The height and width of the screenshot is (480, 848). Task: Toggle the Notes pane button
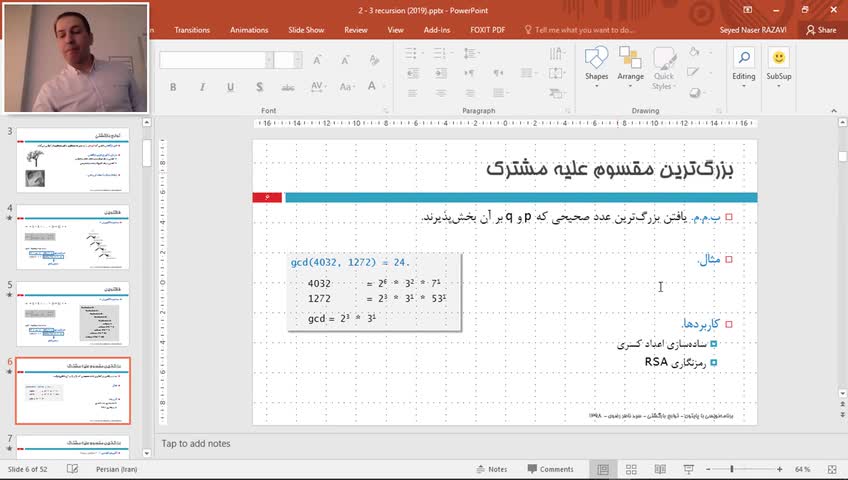tap(492, 469)
